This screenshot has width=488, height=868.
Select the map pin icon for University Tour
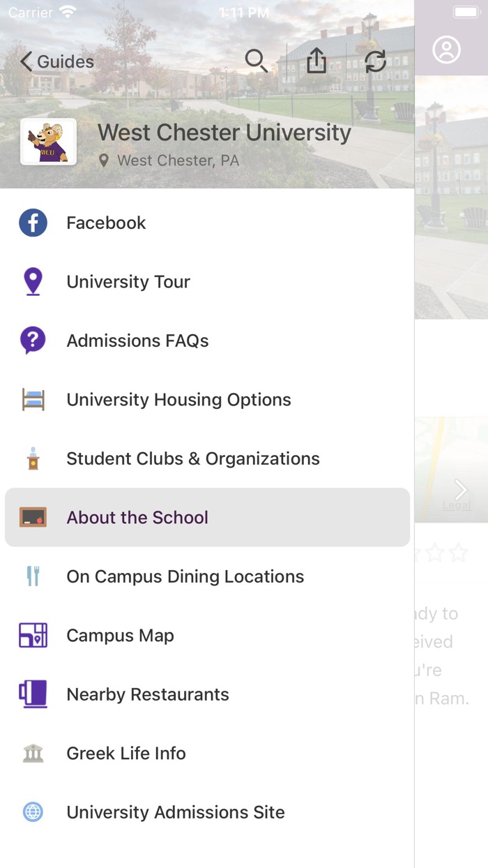33,281
